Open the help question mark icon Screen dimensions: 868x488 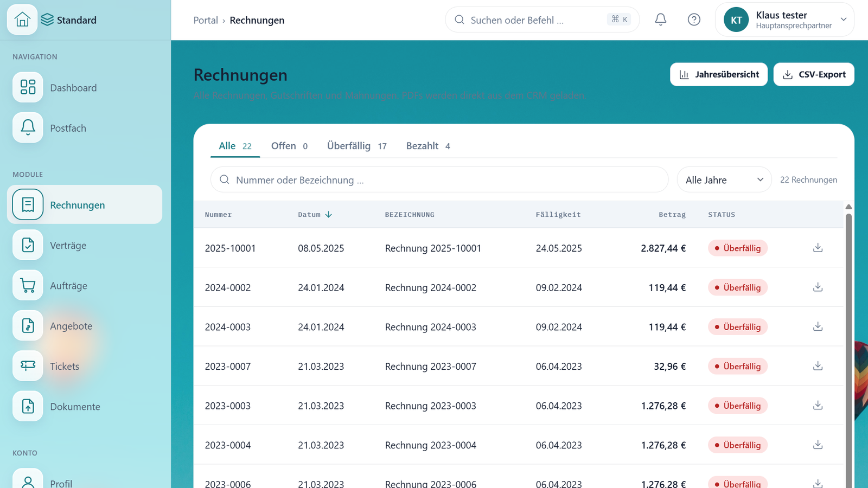(694, 20)
